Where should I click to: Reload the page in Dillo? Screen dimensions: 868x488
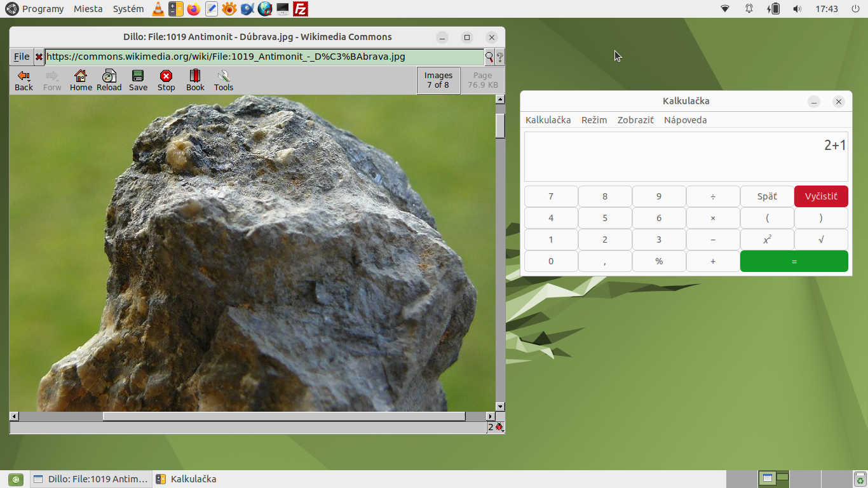[109, 81]
